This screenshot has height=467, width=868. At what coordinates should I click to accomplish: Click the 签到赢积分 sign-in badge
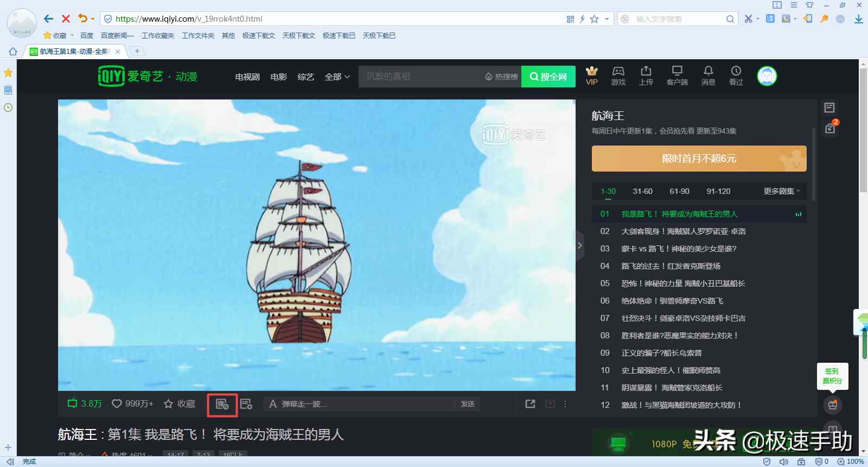832,376
